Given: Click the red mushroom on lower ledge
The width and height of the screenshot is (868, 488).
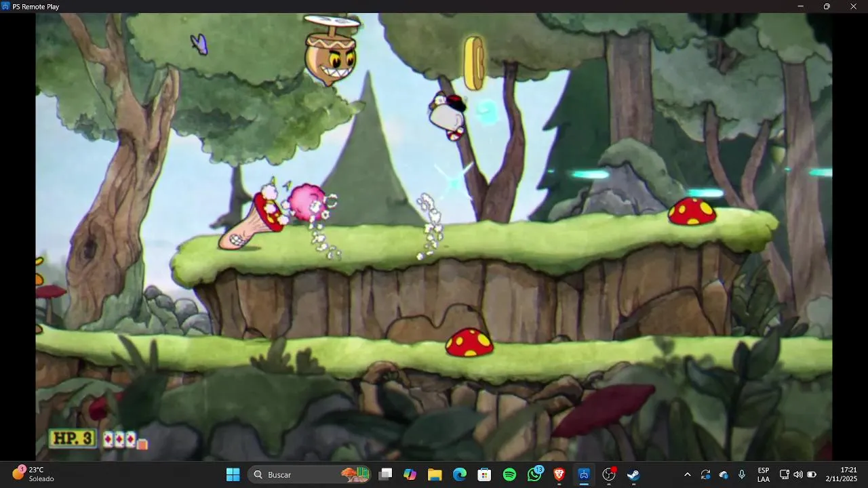Looking at the screenshot, I should point(469,343).
